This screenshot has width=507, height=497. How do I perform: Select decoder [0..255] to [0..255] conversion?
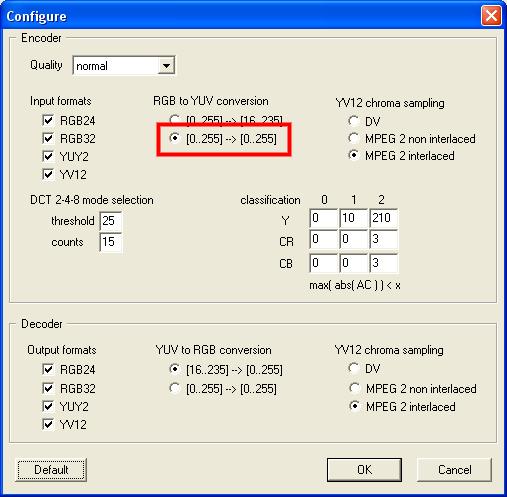[x=175, y=388]
